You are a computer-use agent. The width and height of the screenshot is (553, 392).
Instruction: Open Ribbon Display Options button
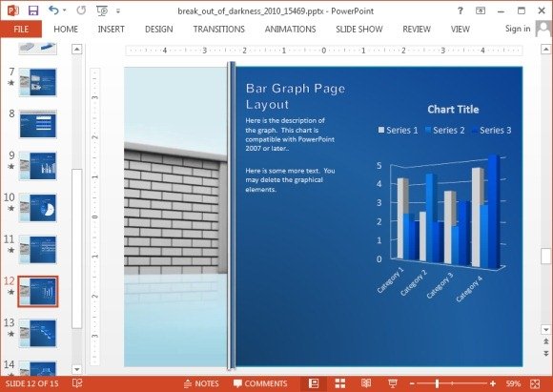[x=481, y=10]
